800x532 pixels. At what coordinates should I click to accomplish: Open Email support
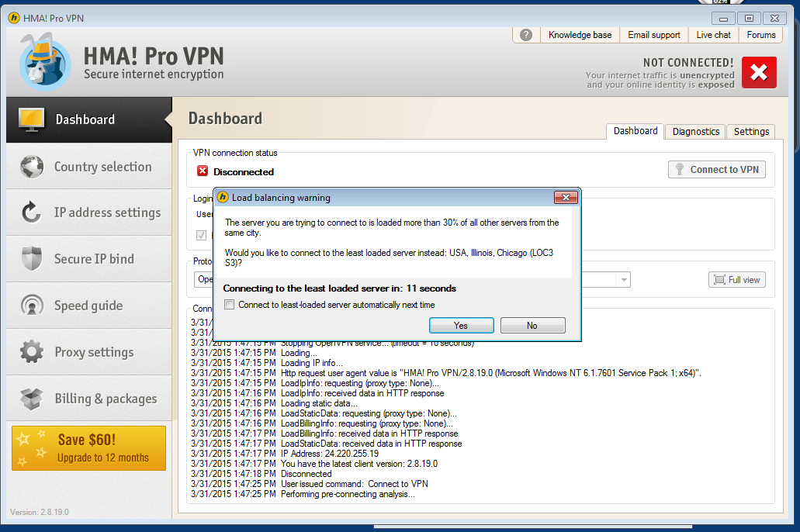click(x=654, y=35)
